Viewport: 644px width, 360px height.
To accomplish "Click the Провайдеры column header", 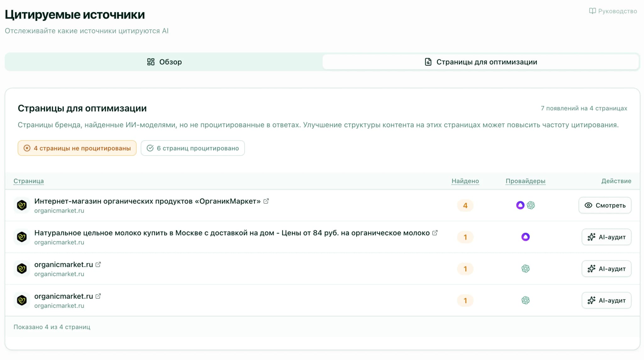I will (525, 181).
